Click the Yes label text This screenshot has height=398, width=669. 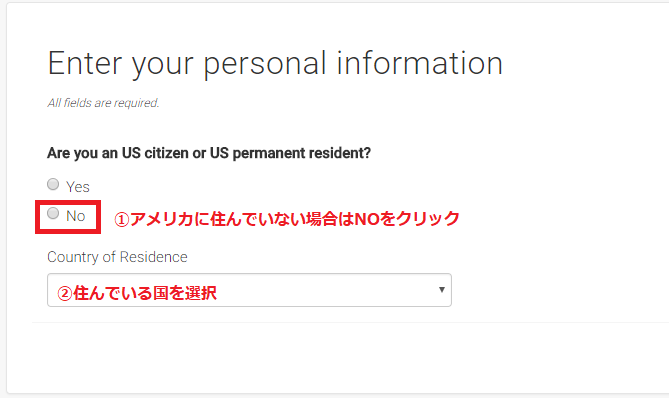click(x=78, y=187)
